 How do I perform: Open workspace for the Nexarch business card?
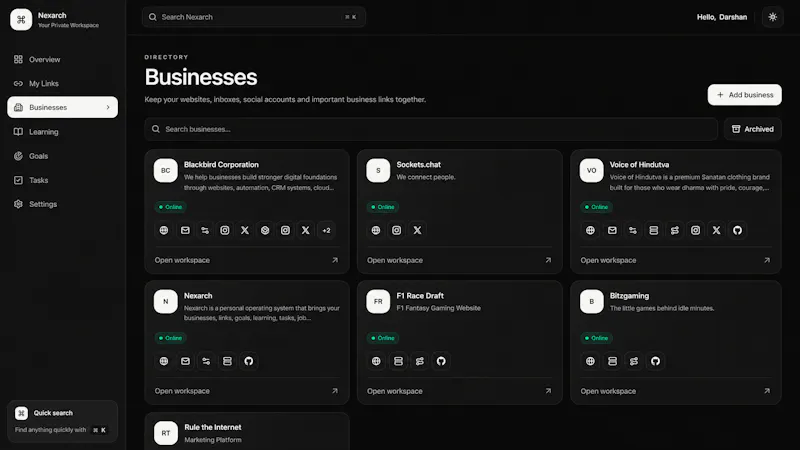tap(246, 391)
